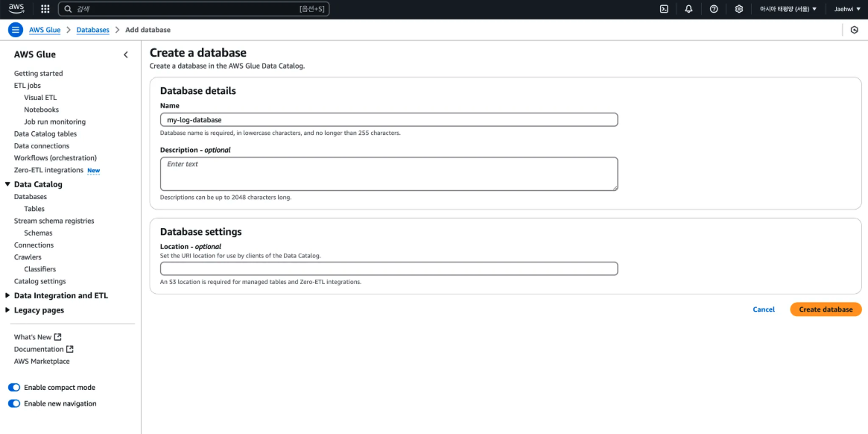This screenshot has height=434, width=868.
Task: Open ETL jobs in sidebar
Action: click(x=27, y=85)
